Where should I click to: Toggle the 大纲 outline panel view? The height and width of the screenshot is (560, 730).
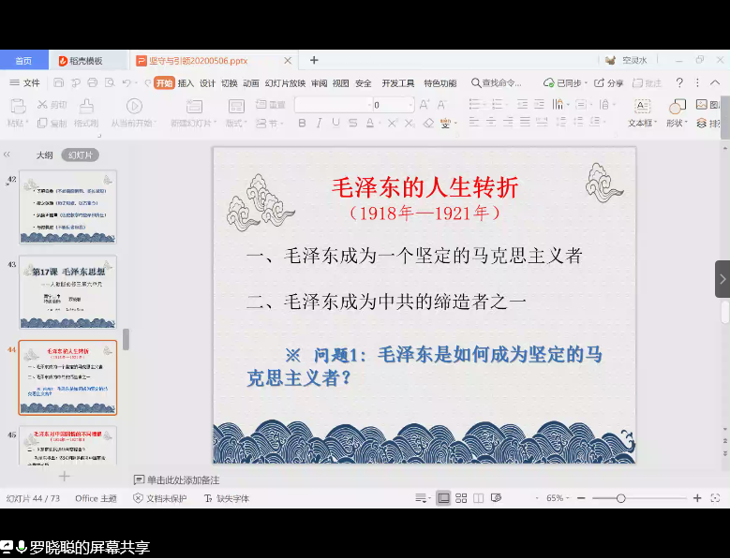[45, 155]
